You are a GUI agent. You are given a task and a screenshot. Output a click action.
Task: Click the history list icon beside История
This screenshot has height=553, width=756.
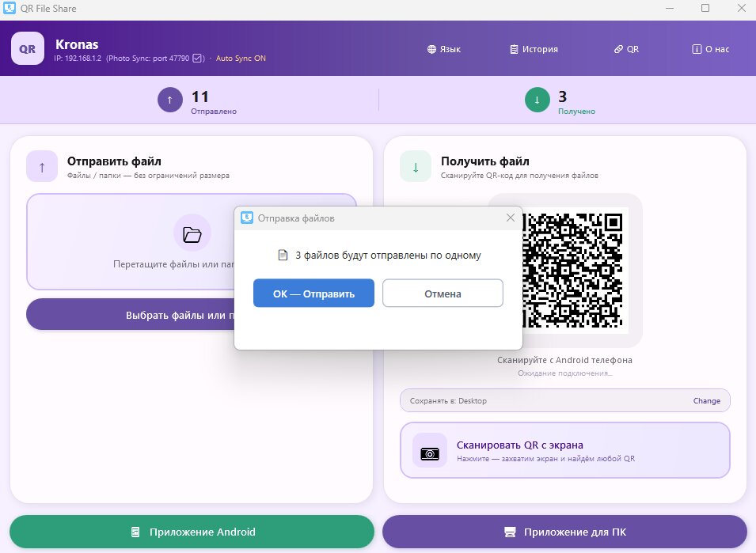pyautogui.click(x=514, y=49)
